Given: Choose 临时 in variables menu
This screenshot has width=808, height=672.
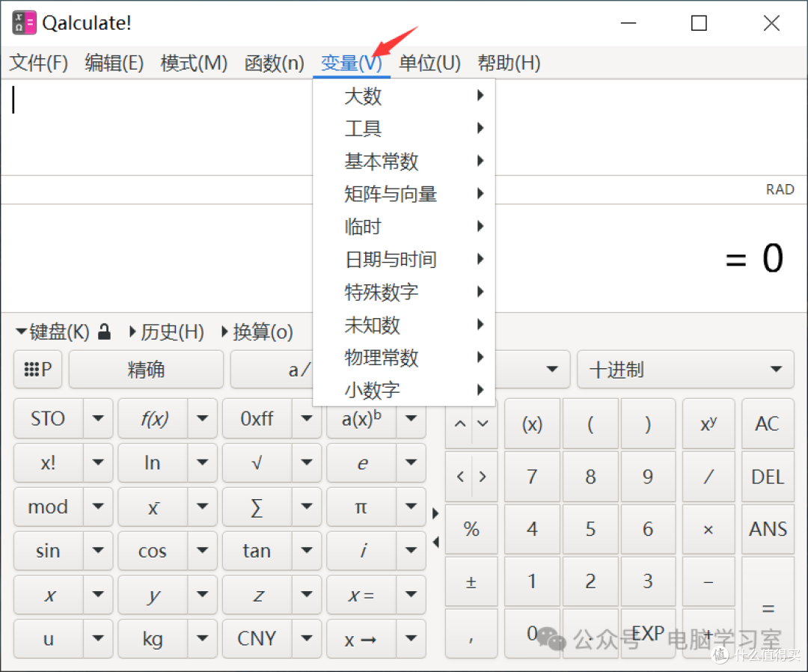Looking at the screenshot, I should pyautogui.click(x=404, y=226).
